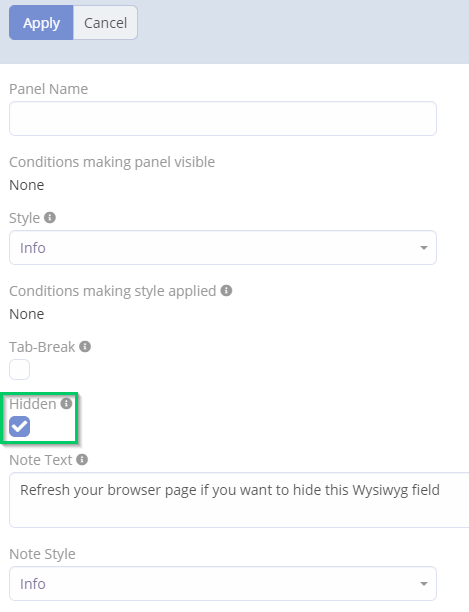Click None under Conditions making style applied
The image size is (469, 612).
tap(27, 314)
